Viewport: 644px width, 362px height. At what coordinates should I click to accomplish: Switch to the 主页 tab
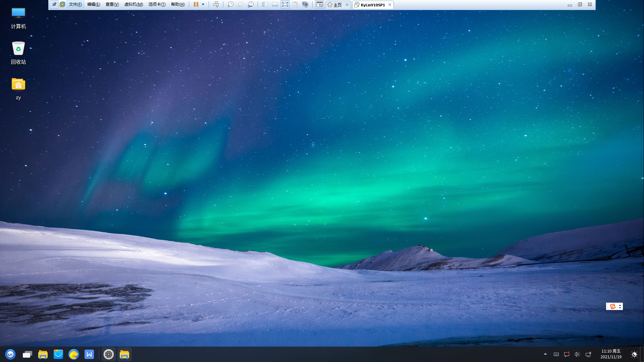(335, 5)
